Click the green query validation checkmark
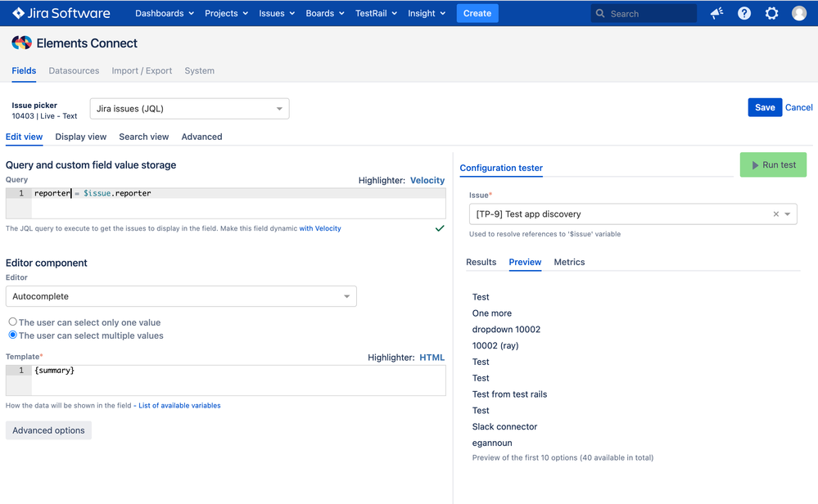This screenshot has height=504, width=818. click(440, 228)
